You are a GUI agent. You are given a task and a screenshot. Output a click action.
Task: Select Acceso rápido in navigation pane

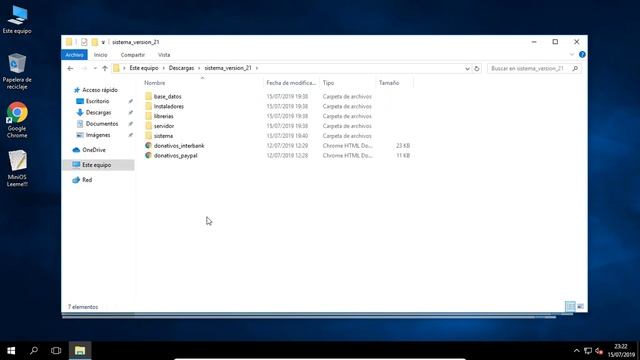100,90
